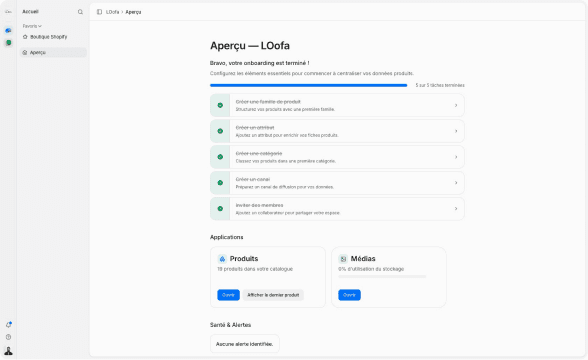Select the blue app icon in the left rail
The height and width of the screenshot is (360, 588).
coord(8,30)
